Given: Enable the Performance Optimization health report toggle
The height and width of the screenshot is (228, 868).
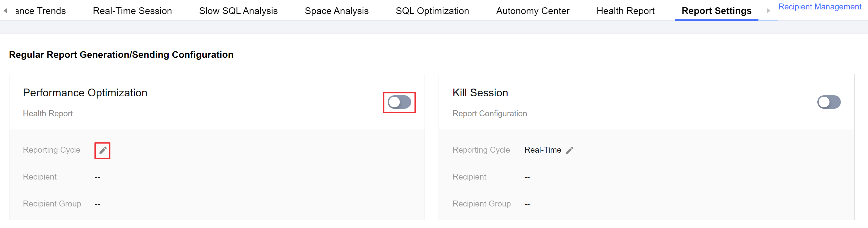Looking at the screenshot, I should point(399,102).
